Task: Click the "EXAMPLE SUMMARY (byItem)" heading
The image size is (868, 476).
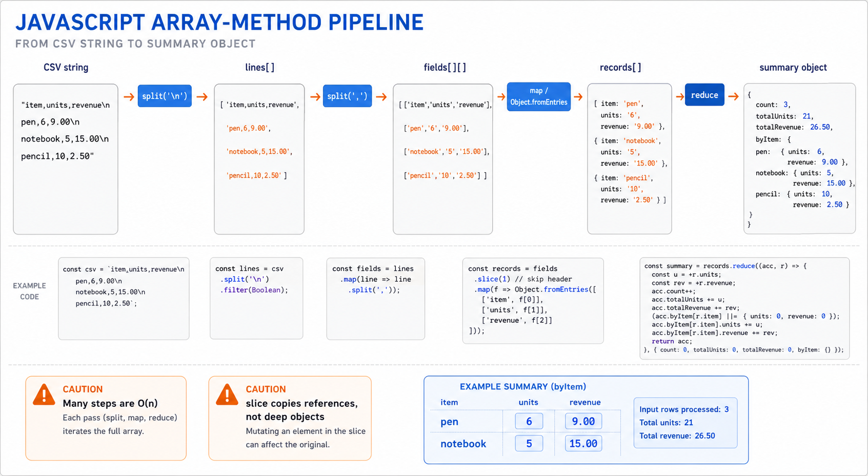Action: click(x=523, y=387)
